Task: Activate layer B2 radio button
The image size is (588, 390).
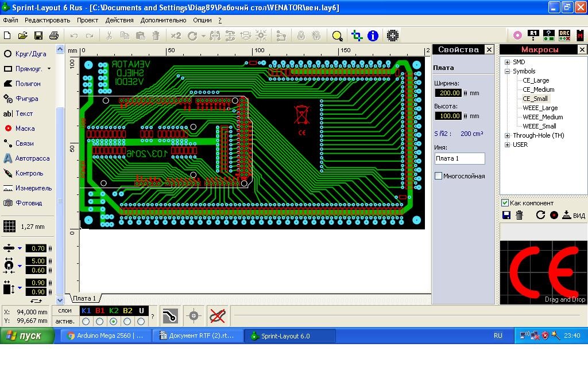Action: point(127,321)
